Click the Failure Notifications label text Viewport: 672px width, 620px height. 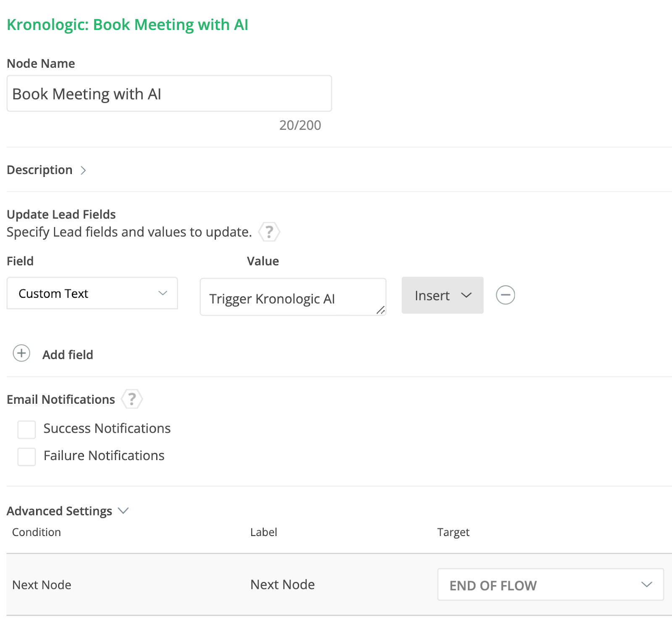point(104,456)
